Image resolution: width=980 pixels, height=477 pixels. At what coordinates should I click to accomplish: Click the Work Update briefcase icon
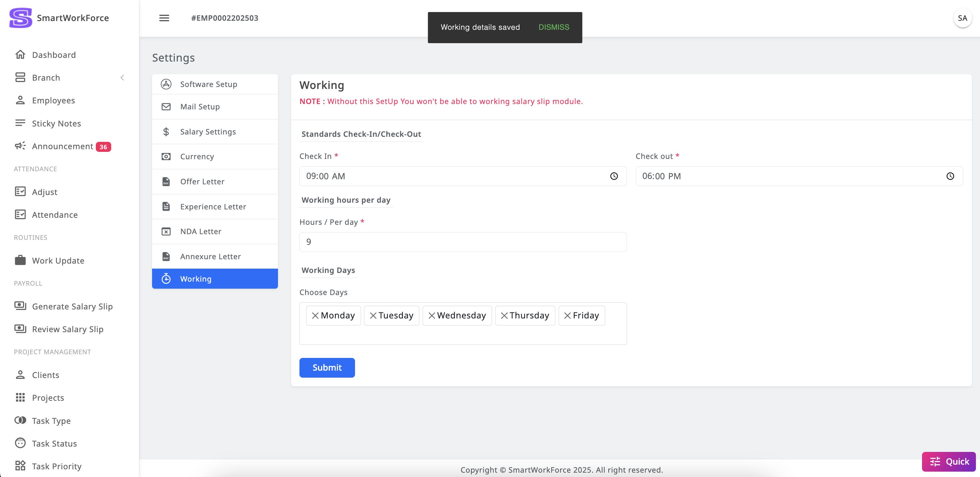(x=20, y=260)
